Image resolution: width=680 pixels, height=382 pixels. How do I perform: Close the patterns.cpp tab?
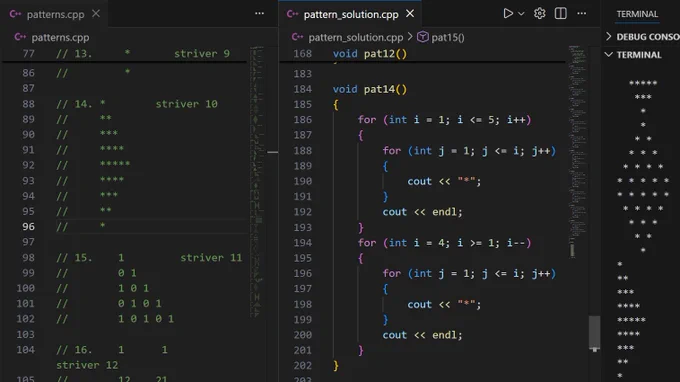[96, 14]
